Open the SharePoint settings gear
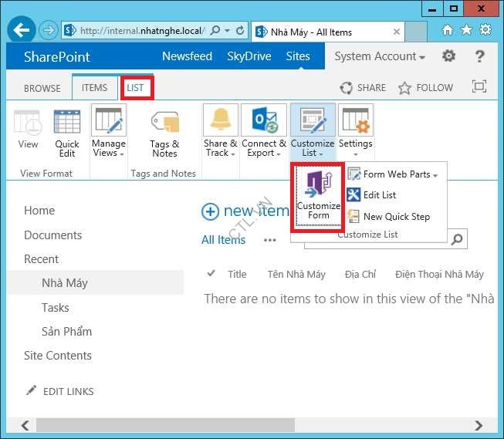504x439 pixels. click(x=448, y=56)
